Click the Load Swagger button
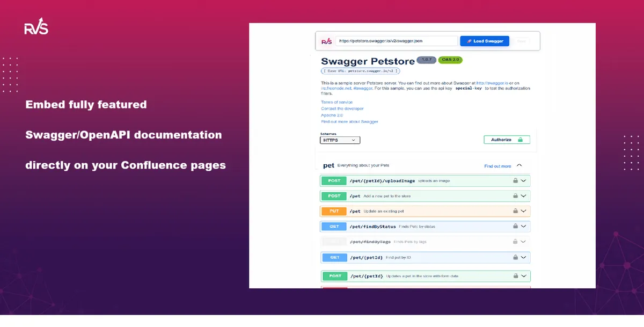Screen dimensions: 644x327 point(485,41)
